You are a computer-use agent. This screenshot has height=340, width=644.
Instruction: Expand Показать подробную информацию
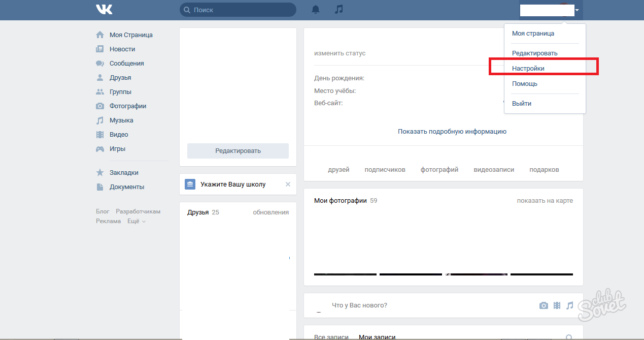coord(452,132)
